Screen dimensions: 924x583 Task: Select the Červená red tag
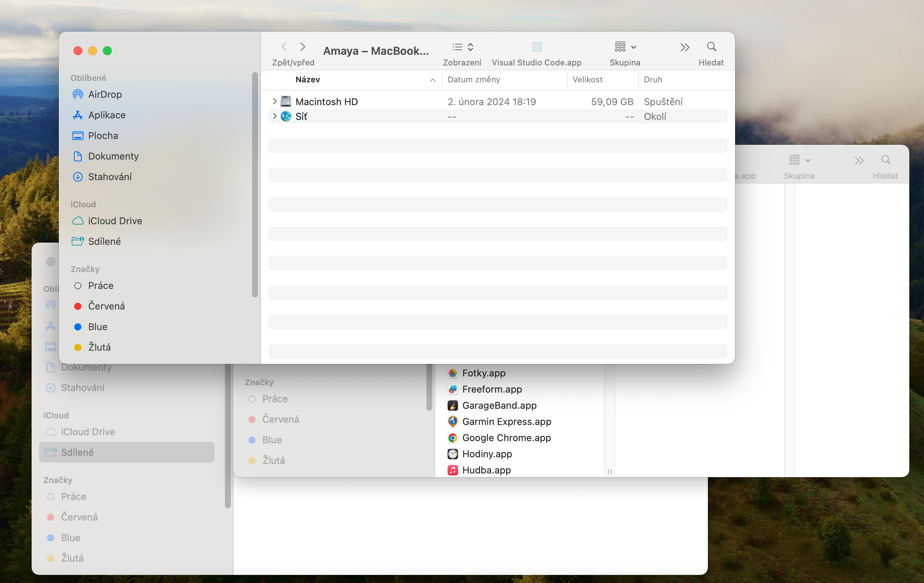[106, 306]
